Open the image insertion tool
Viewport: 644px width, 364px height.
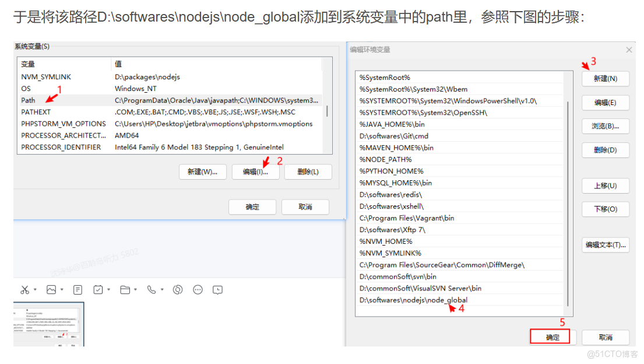tap(52, 289)
